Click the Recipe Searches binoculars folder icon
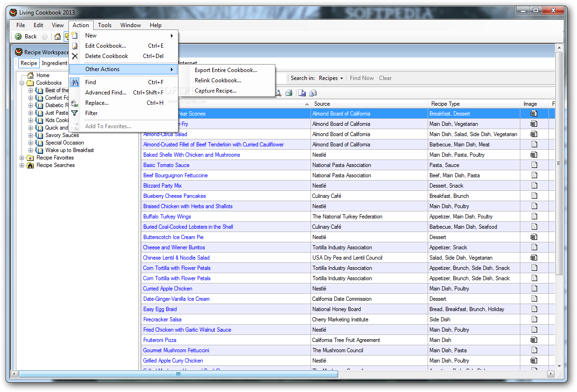This screenshot has height=392, width=577. [x=31, y=165]
